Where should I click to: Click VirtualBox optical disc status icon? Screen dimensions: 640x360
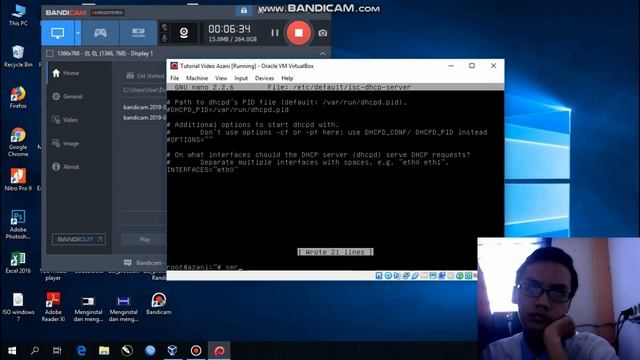[x=388, y=276]
